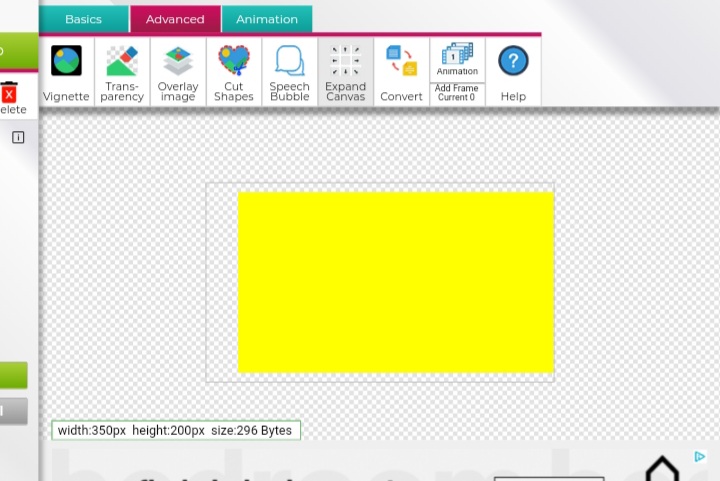This screenshot has width=720, height=481.
Task: Switch to the Basics tab
Action: pos(84,19)
